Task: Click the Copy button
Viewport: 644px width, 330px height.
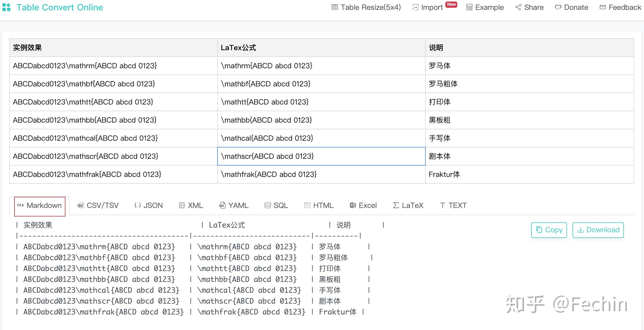Action: pos(549,230)
